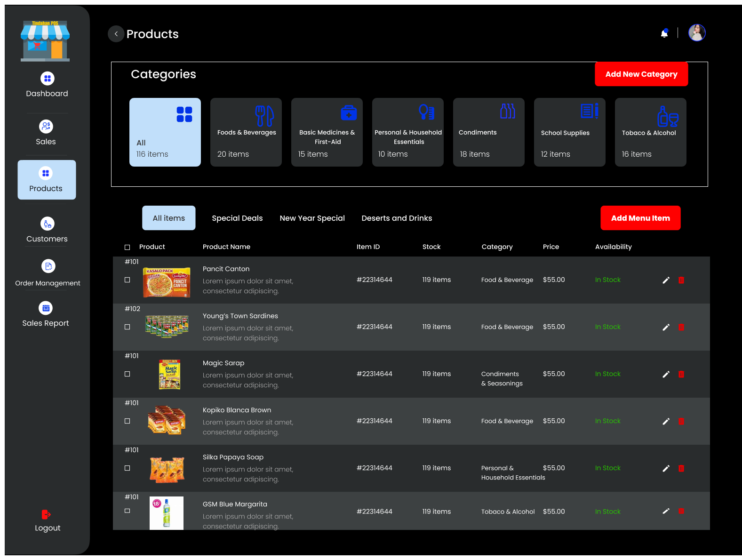Click the Tindahan POS store logo
Image resolution: width=742 pixels, height=560 pixels.
point(45,40)
